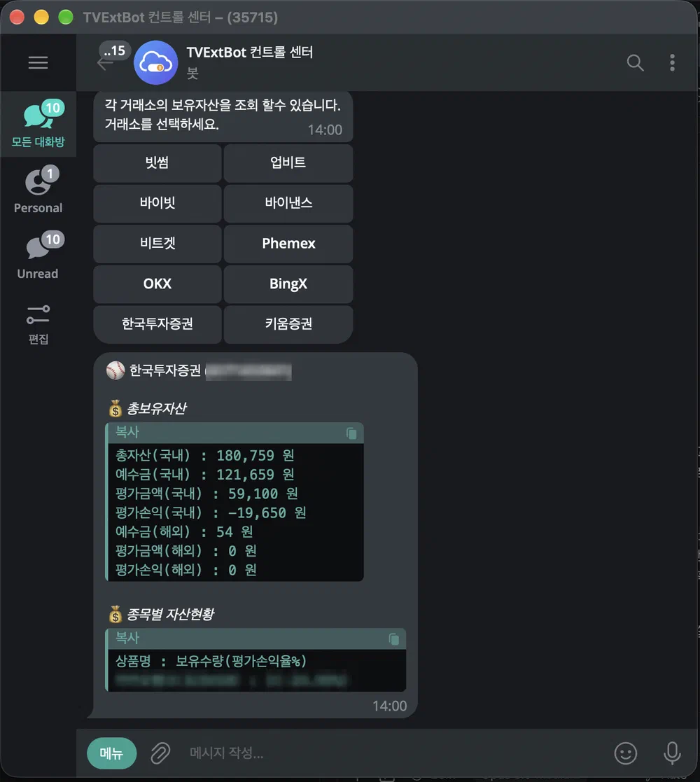
Task: Go back using the arrow with 15 badge
Action: click(x=106, y=63)
